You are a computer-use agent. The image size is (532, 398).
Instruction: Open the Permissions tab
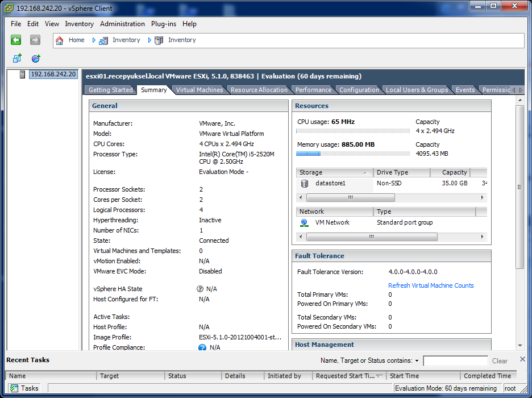pos(496,90)
